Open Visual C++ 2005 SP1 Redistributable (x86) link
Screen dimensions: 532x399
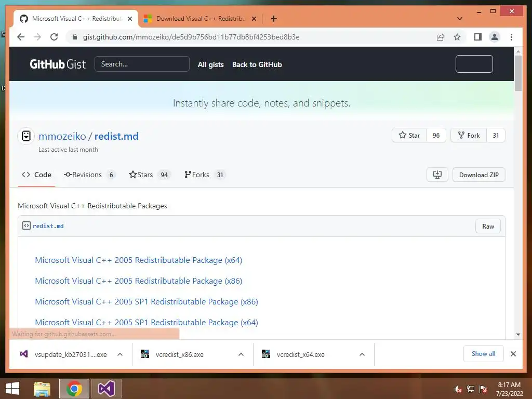[x=146, y=302]
